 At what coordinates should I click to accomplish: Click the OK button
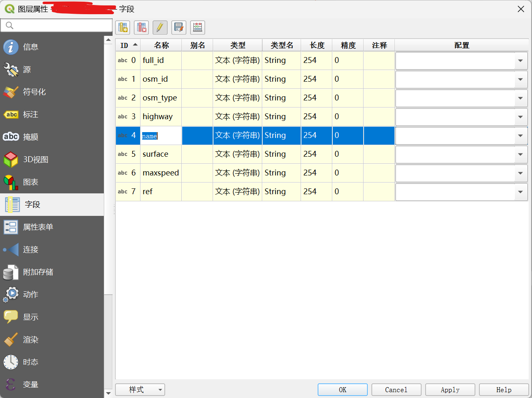coord(342,390)
